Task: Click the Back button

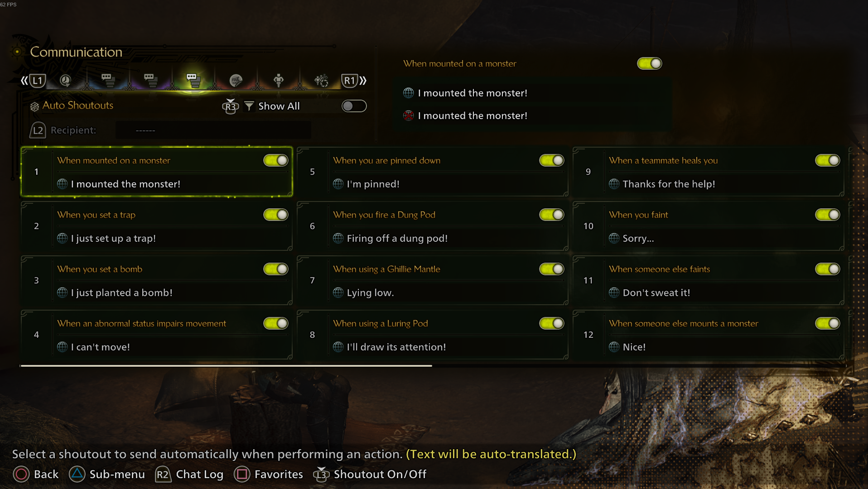Action: (x=36, y=474)
